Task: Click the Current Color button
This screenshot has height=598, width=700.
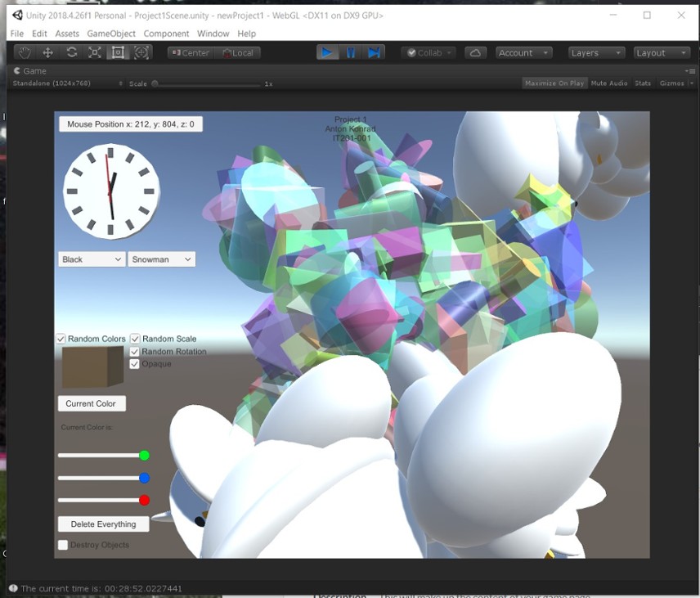Action: (x=91, y=403)
